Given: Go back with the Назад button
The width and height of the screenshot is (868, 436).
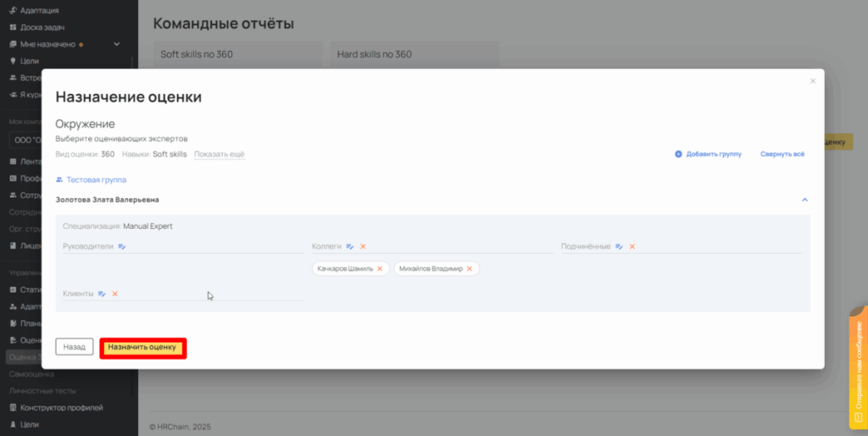Looking at the screenshot, I should tap(75, 347).
